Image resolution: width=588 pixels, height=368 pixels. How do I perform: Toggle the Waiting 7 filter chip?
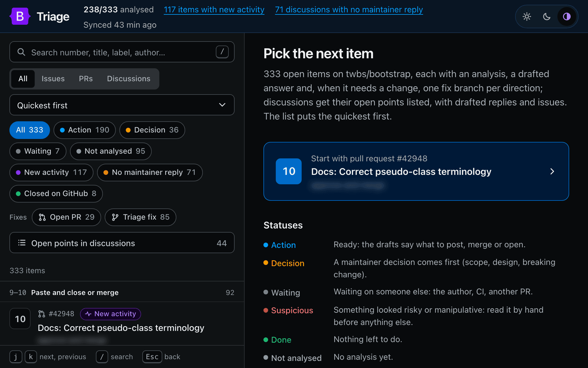click(x=38, y=151)
